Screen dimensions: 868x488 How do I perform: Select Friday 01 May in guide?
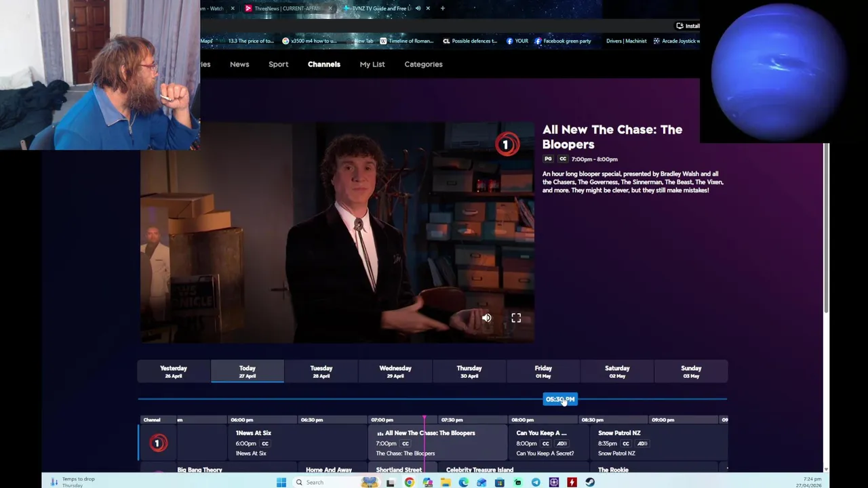click(543, 371)
